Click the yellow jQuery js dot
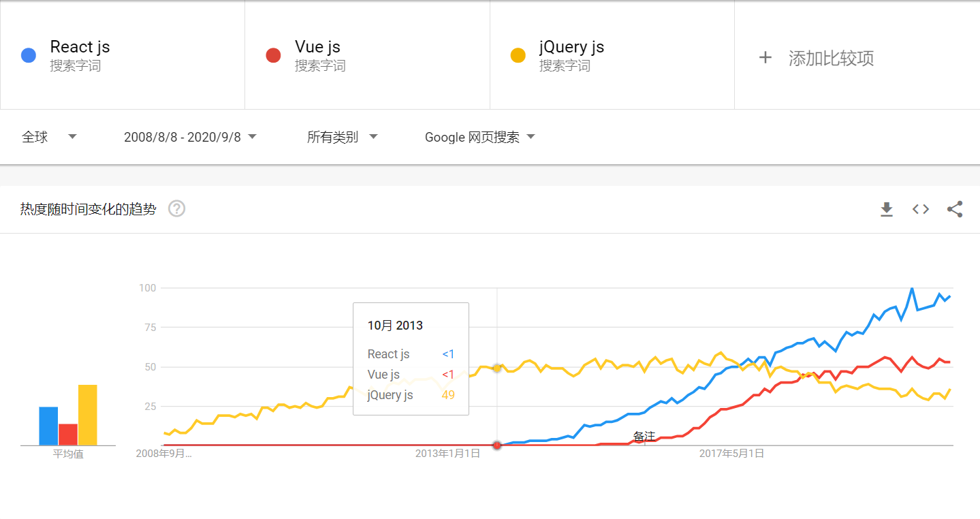 (x=518, y=55)
